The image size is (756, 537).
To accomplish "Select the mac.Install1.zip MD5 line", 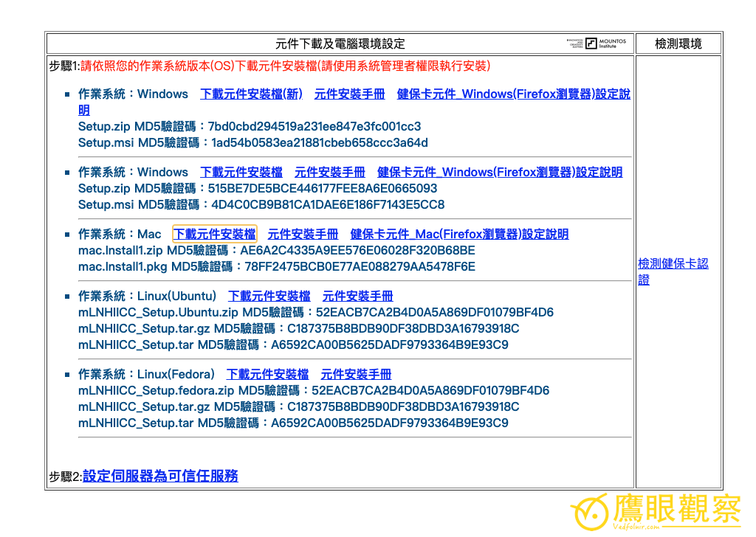I will tap(277, 251).
